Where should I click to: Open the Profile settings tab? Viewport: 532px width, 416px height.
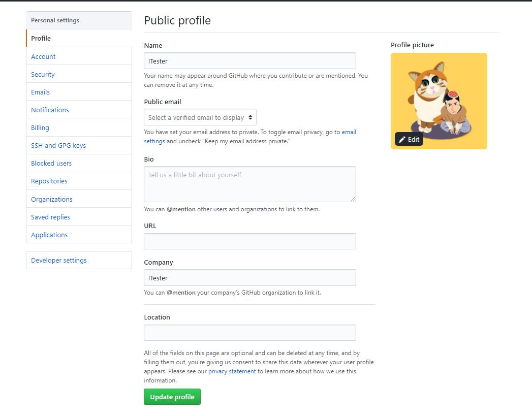(x=79, y=38)
